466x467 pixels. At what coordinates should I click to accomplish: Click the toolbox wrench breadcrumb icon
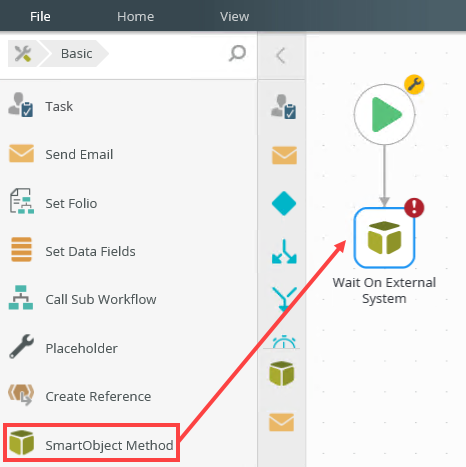point(23,54)
